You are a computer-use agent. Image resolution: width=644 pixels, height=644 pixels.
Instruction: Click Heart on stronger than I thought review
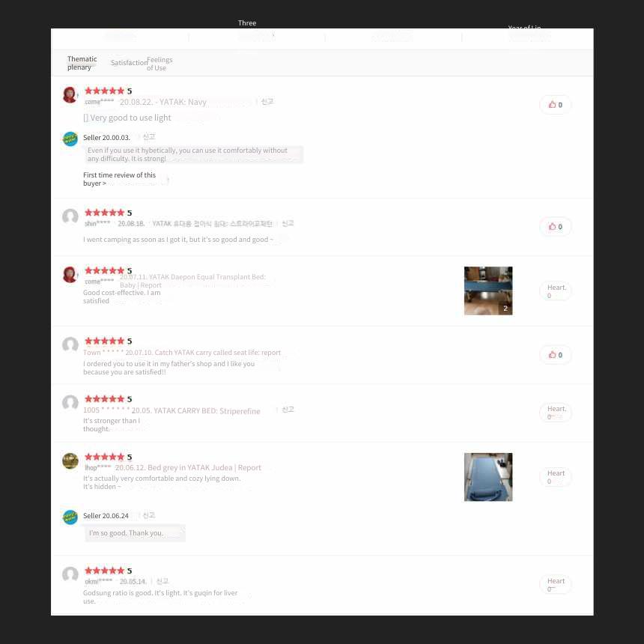[556, 413]
